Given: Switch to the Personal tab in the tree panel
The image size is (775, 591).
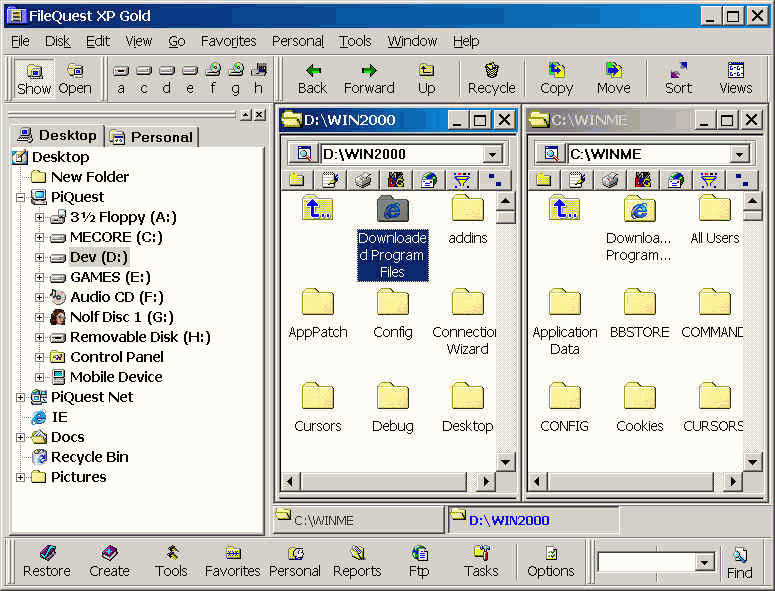Looking at the screenshot, I should click(x=152, y=137).
